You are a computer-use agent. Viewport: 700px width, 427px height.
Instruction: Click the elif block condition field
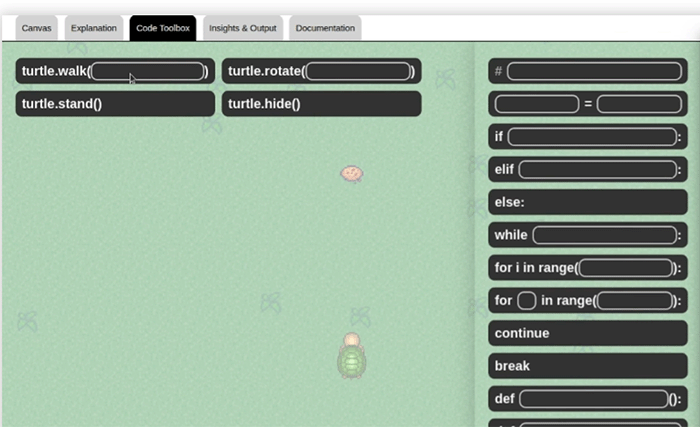point(597,170)
